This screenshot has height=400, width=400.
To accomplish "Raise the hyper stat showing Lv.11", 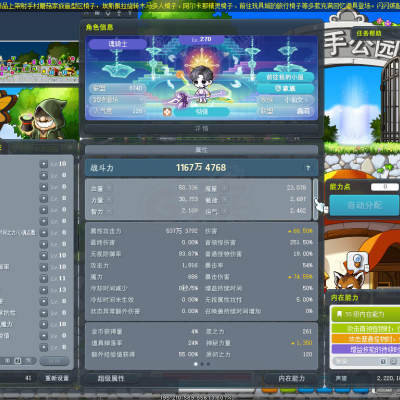I will (x=44, y=278).
